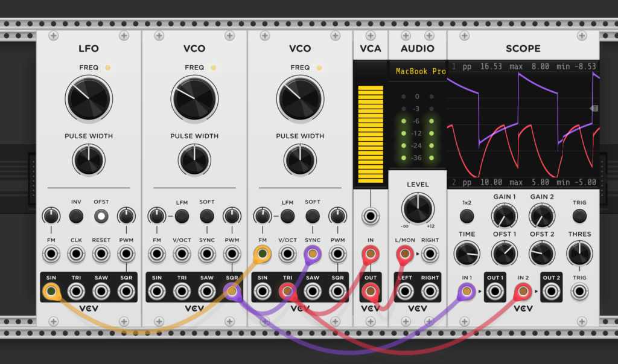Click the second VCO TRI output jack
The width and height of the screenshot is (618, 364).
(287, 292)
